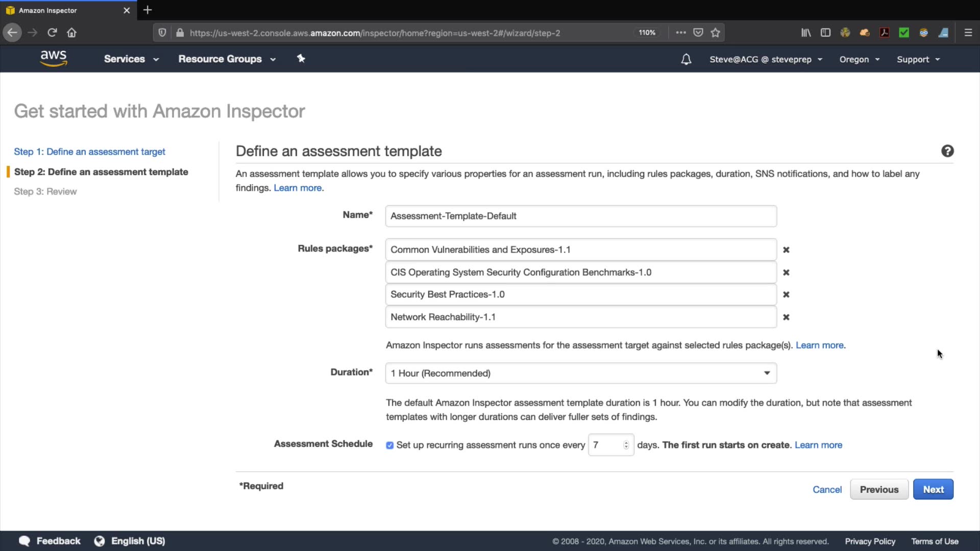Screen dimensions: 980x551
Task: Remove Network Reachability-1.1 rules package
Action: pos(786,317)
